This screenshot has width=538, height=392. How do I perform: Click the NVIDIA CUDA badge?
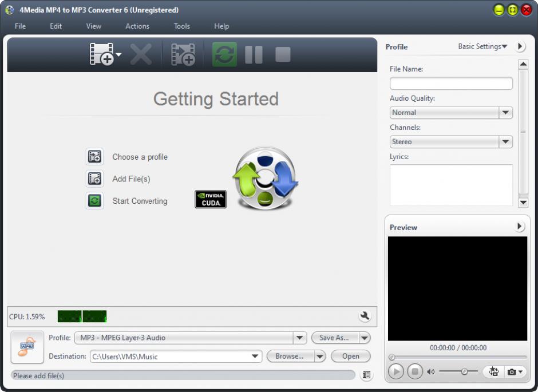210,199
